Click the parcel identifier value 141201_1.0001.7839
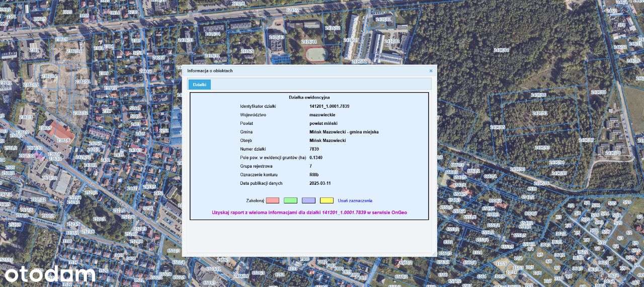The height and width of the screenshot is (287, 644). (330, 106)
